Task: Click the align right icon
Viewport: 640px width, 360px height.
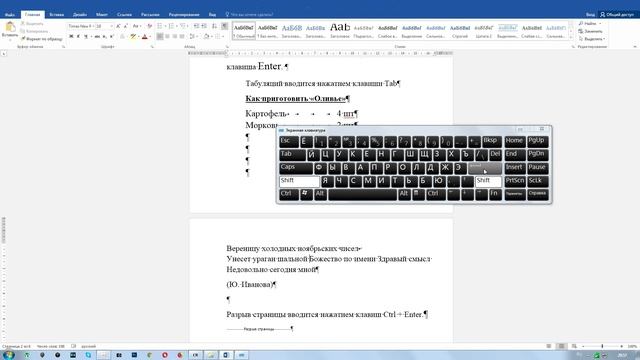Action: [x=175, y=37]
